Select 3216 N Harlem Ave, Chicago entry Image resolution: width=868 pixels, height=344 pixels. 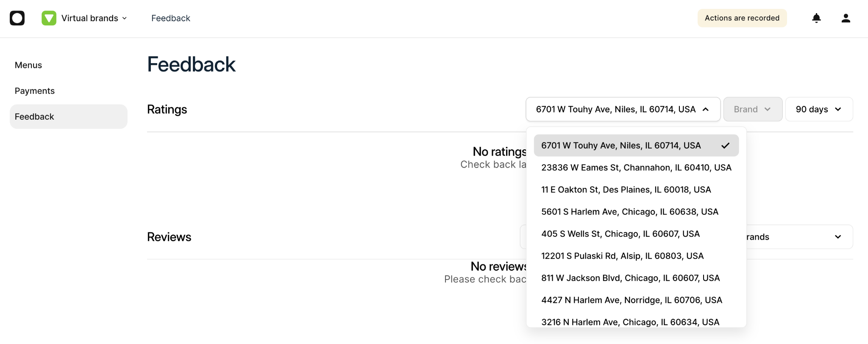pos(636,322)
